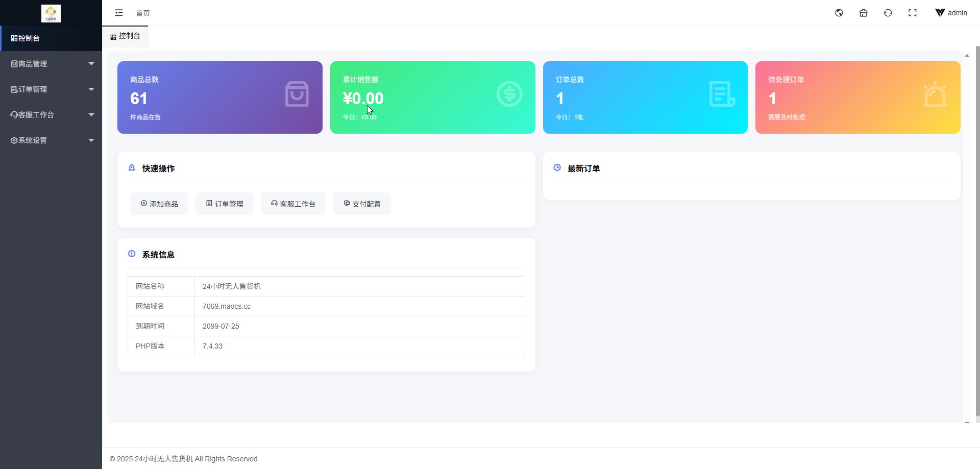Click the 控制台 grid icon in sidebar

(x=14, y=38)
